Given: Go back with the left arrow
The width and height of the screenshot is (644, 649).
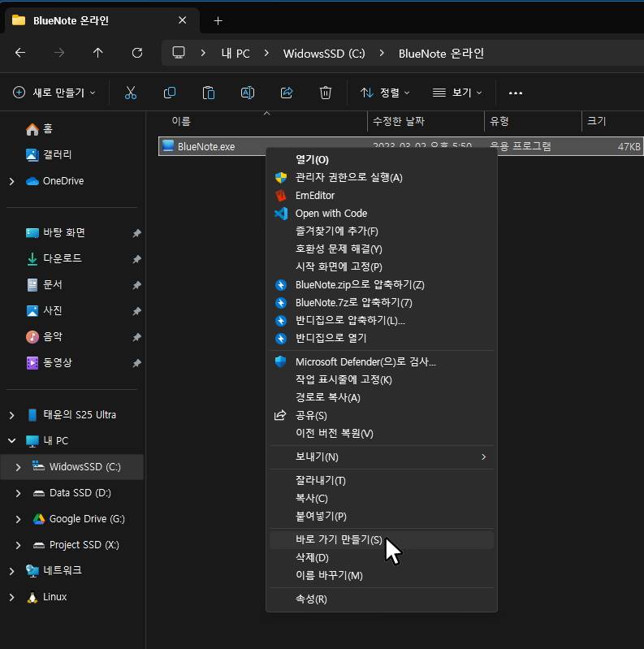Looking at the screenshot, I should (x=20, y=53).
